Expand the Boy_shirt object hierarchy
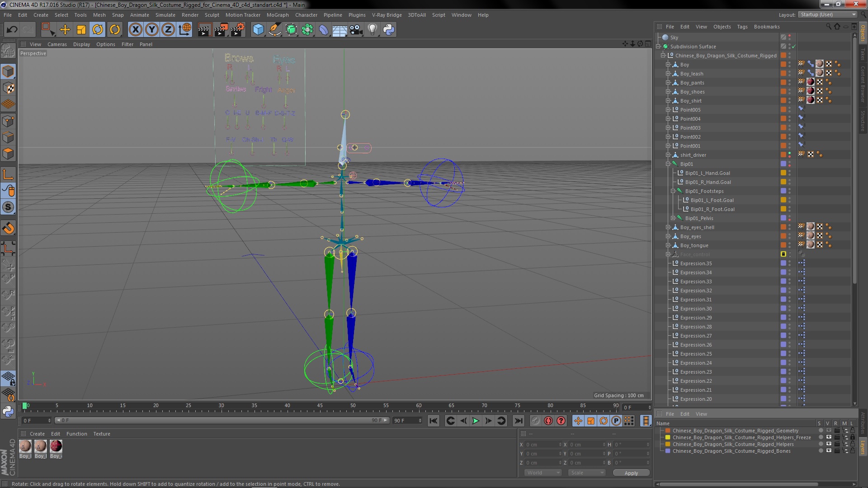Viewport: 868px width, 488px height. coord(668,101)
